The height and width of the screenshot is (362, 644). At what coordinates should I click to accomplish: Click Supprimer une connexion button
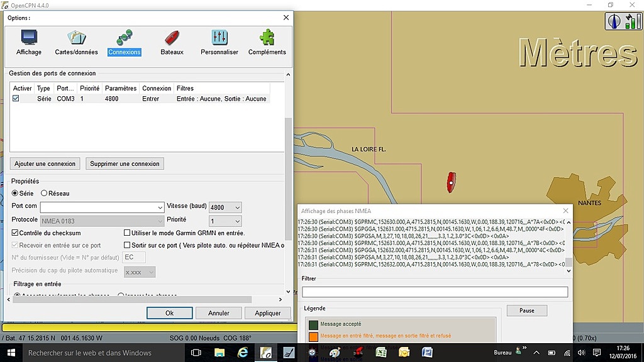(x=125, y=163)
